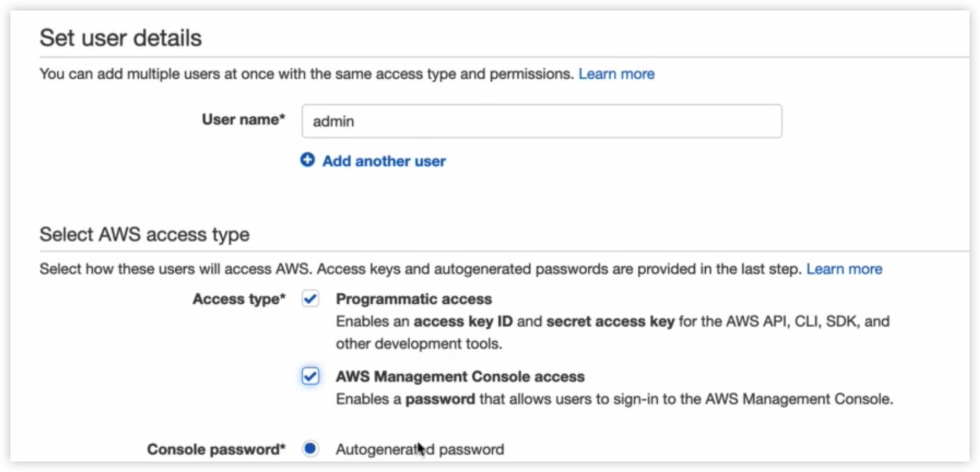The width and height of the screenshot is (980, 472).
Task: Focus the User name input field
Action: [x=541, y=121]
